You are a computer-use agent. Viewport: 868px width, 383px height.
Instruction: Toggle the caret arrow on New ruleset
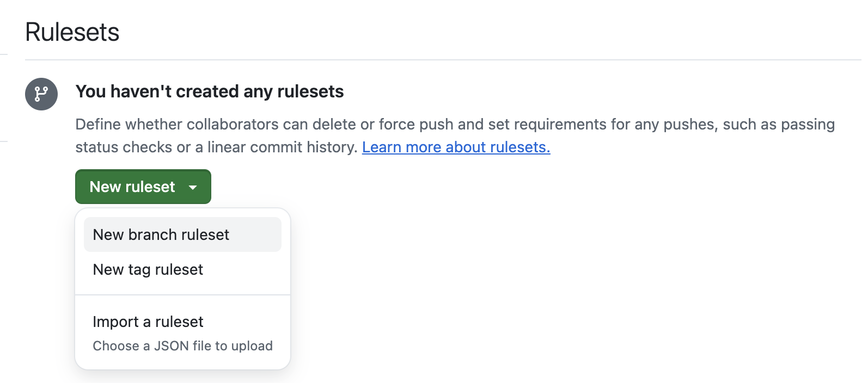coord(193,187)
